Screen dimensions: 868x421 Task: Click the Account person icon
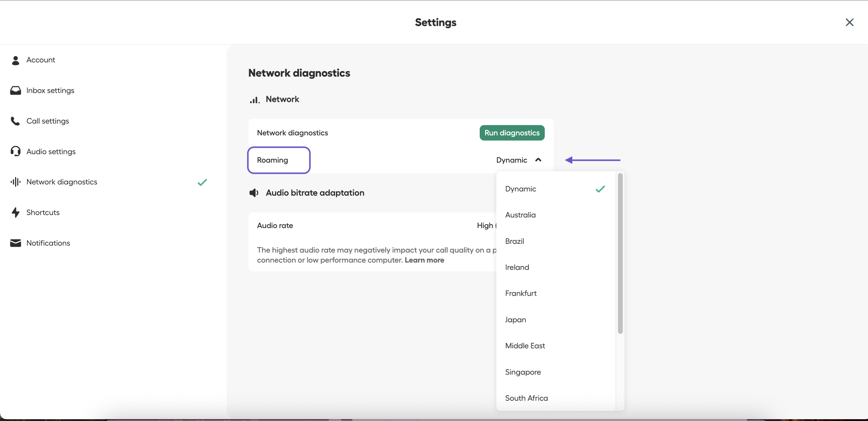[15, 60]
